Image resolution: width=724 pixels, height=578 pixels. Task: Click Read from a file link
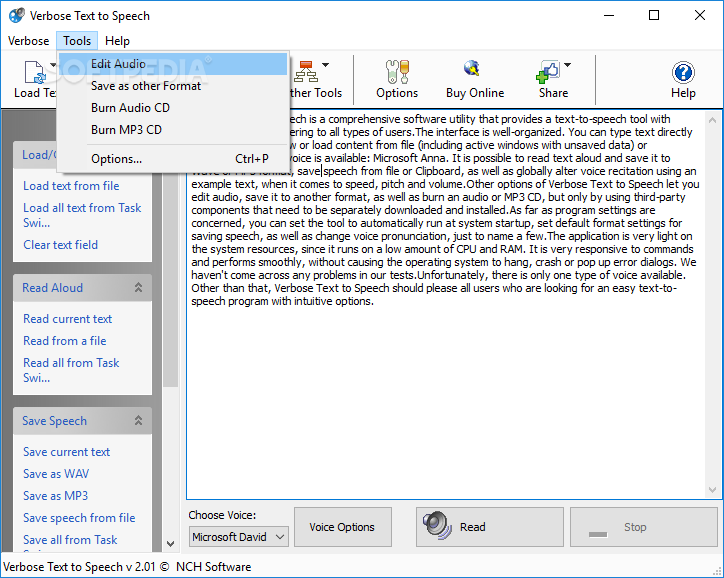coord(65,341)
